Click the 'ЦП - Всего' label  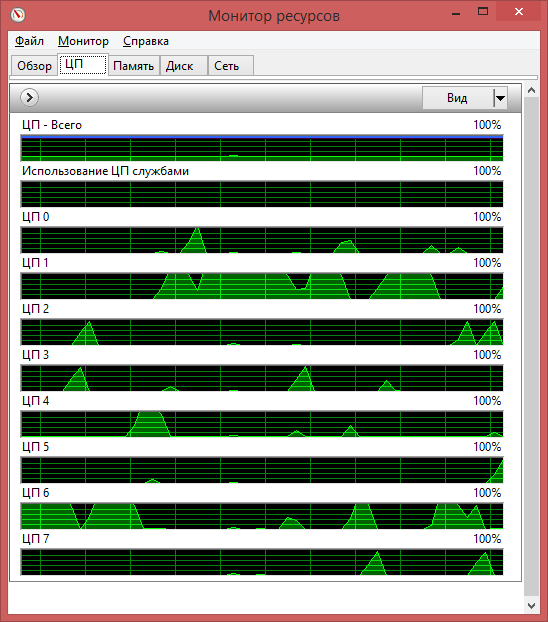click(x=52, y=125)
